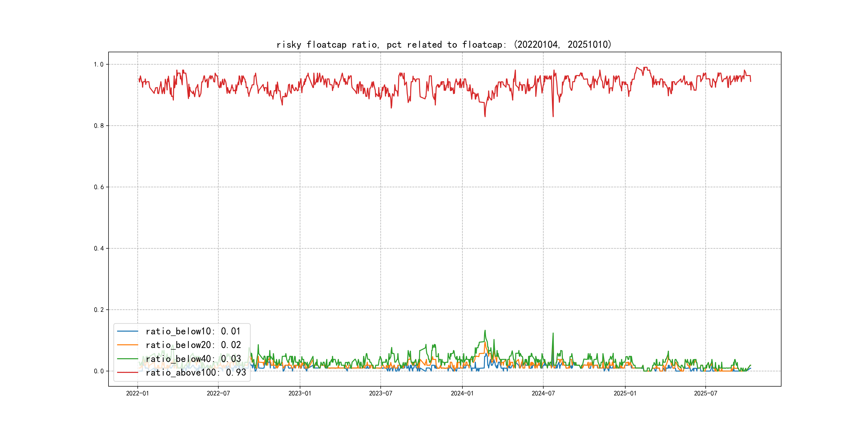
Task: Click the 2025-07 x-axis label
Action: [706, 393]
